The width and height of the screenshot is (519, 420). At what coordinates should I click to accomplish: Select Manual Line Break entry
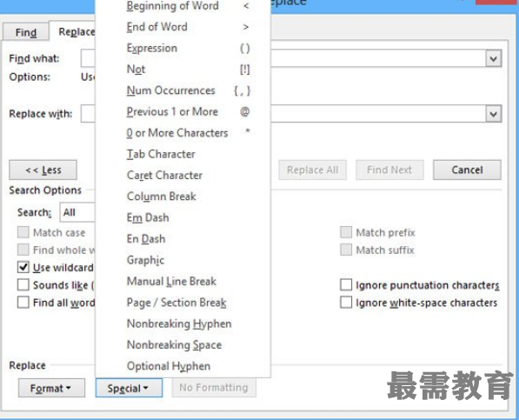point(183,281)
